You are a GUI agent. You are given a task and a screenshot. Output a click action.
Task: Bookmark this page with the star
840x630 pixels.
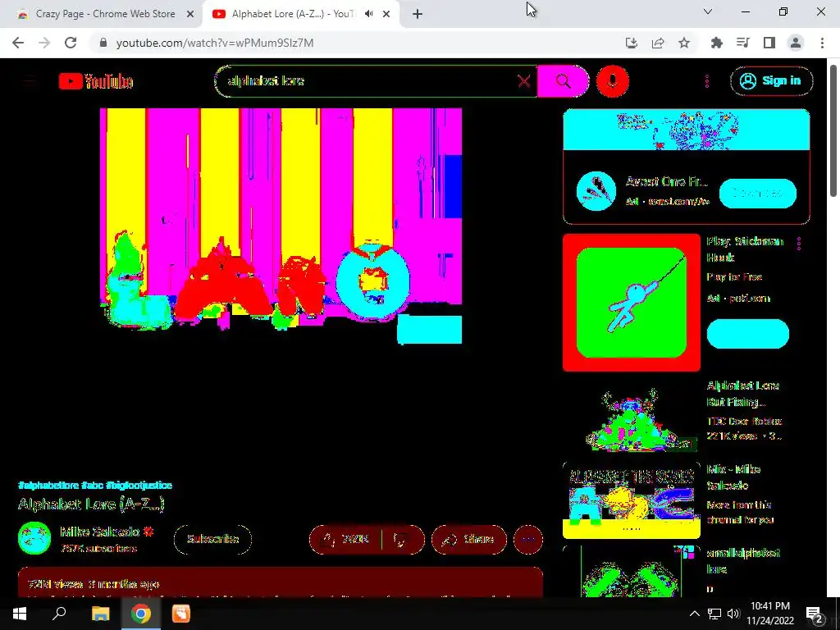[x=684, y=43]
